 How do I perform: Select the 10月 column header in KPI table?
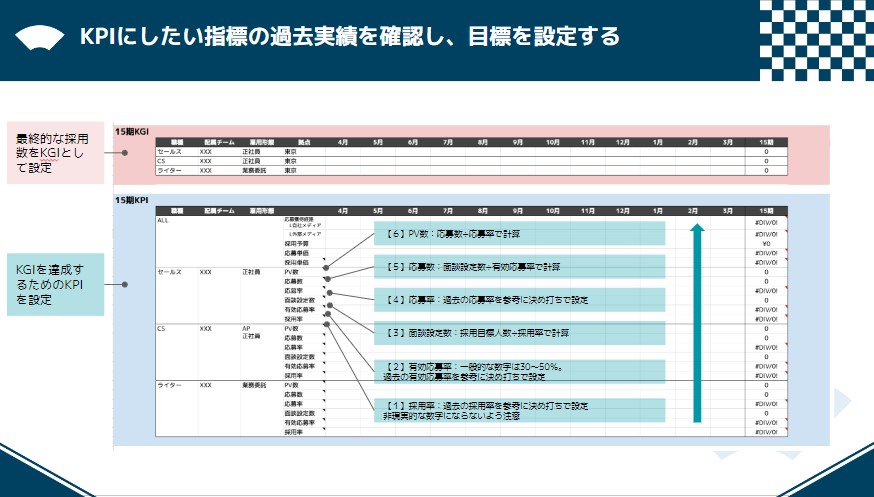pyautogui.click(x=552, y=211)
